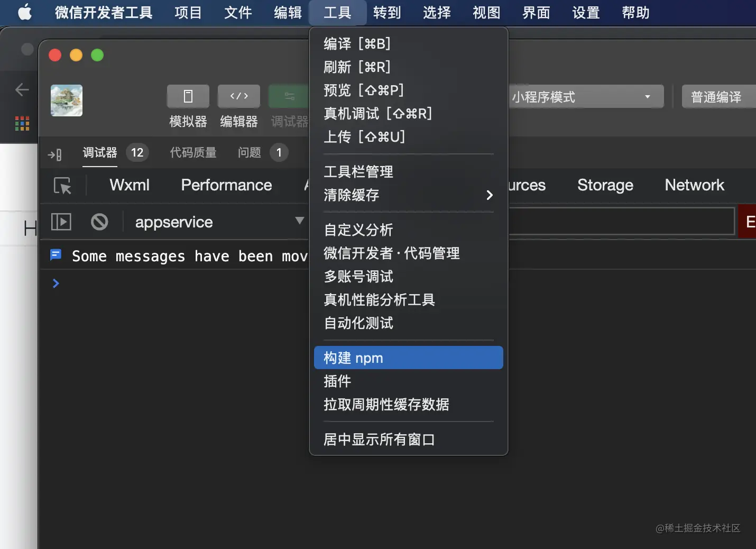Choose 编译 [⌘B] from the menu
The width and height of the screenshot is (756, 549).
click(408, 43)
